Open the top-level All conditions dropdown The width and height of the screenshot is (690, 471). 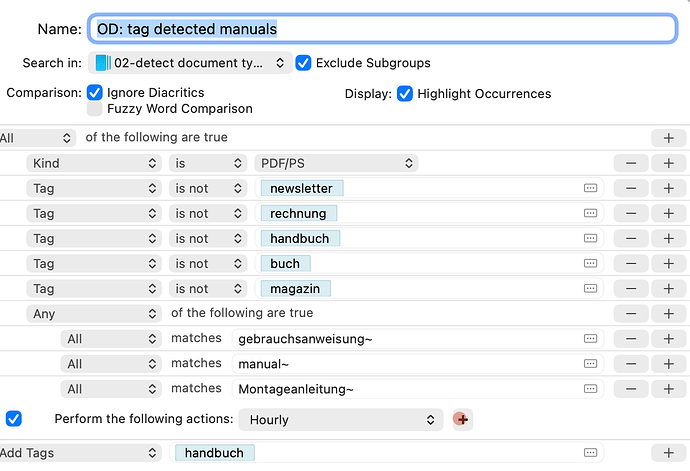pos(37,138)
